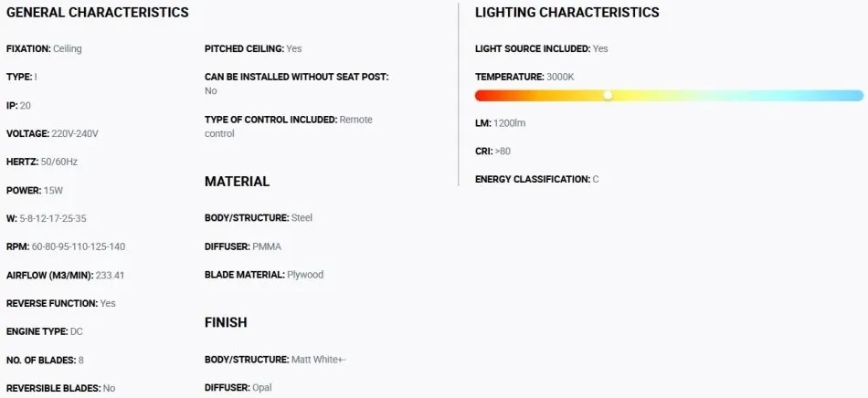Click the LIGHTING CHARACTERISTICS heading
Screen dimensions: 868x398
(566, 12)
